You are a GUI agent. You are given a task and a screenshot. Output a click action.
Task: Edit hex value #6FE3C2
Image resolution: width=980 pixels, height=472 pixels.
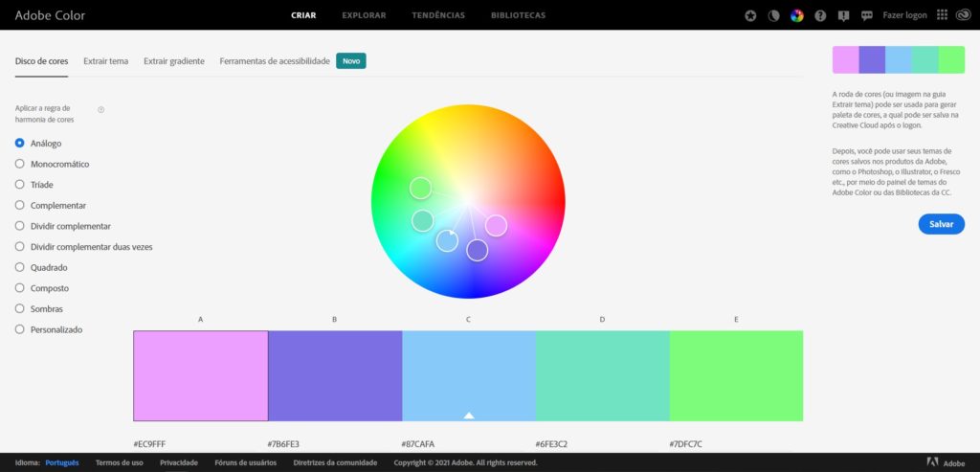click(x=551, y=444)
